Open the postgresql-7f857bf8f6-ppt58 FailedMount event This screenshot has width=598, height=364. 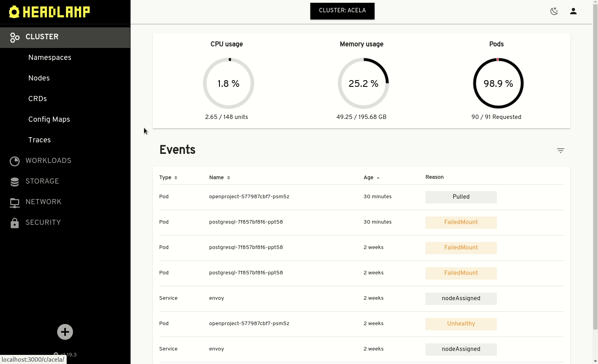[x=246, y=222]
